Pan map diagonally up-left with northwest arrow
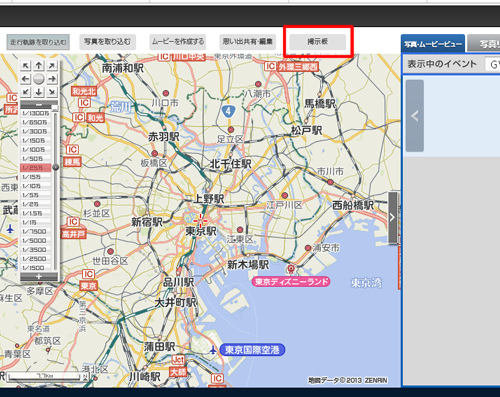 [26, 66]
